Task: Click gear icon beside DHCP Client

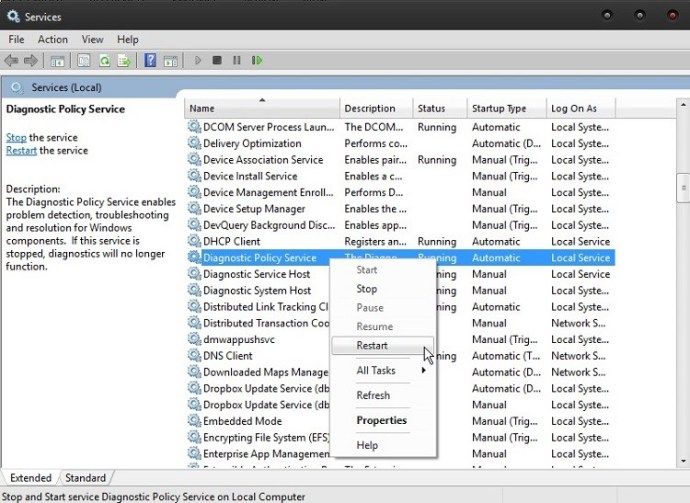Action: [x=194, y=241]
